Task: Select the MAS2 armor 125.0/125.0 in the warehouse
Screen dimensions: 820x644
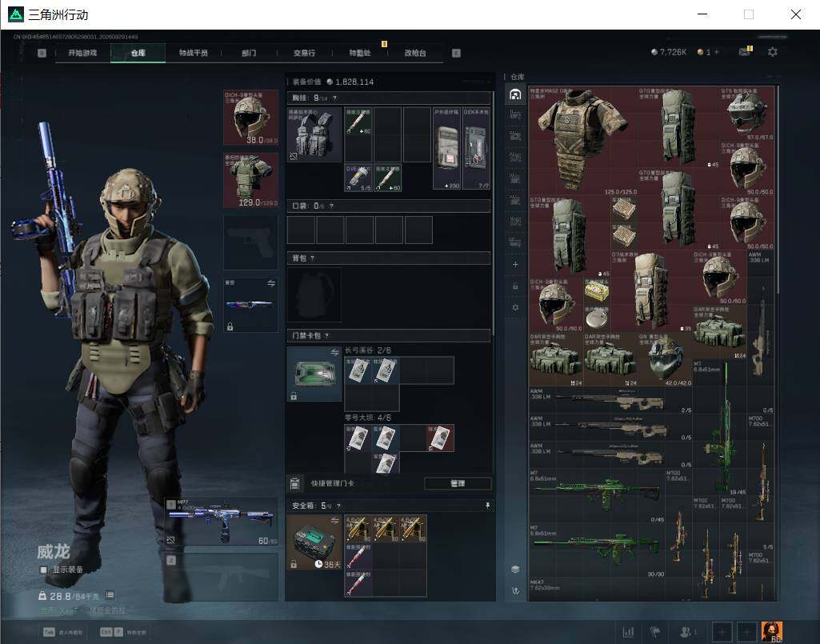Action: pyautogui.click(x=583, y=142)
